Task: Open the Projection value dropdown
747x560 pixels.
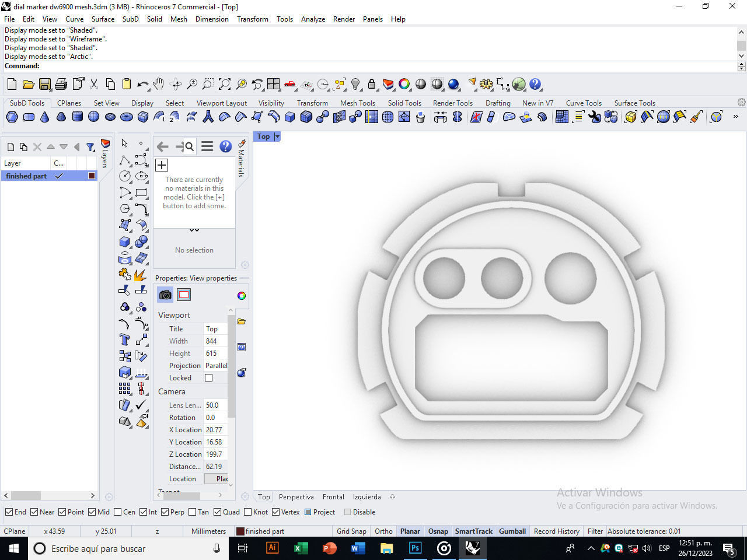Action: pos(216,366)
